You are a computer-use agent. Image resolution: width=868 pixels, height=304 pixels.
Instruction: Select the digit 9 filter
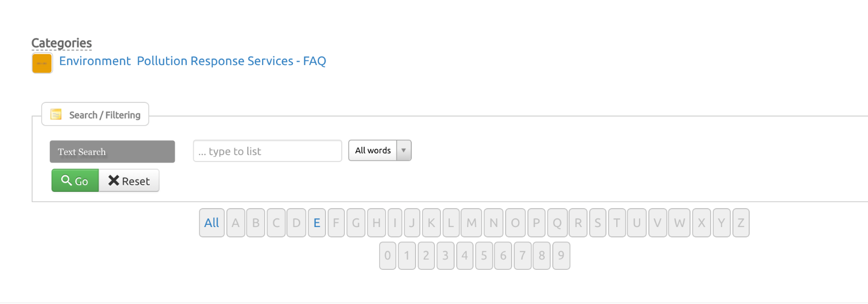click(561, 255)
